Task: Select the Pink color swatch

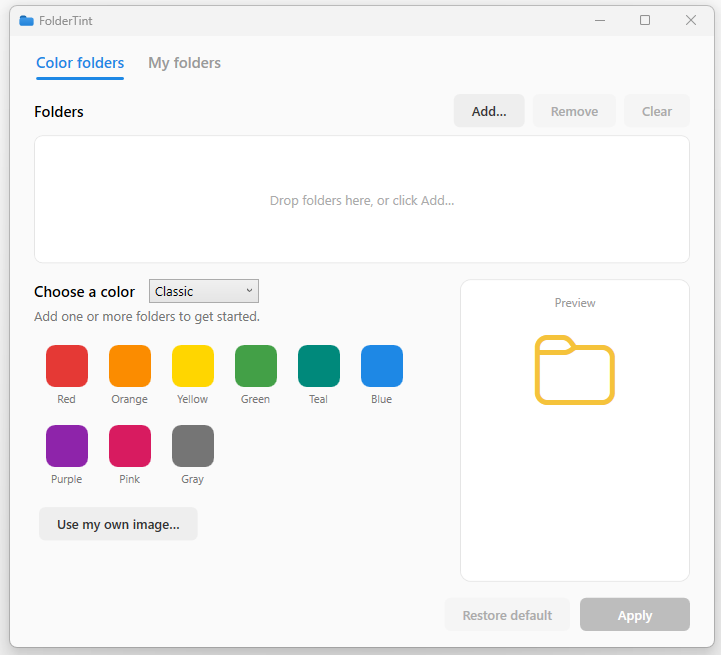Action: click(x=130, y=446)
